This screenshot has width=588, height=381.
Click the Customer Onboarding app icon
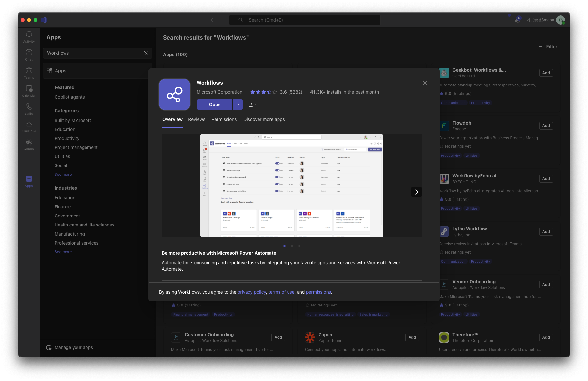point(176,337)
